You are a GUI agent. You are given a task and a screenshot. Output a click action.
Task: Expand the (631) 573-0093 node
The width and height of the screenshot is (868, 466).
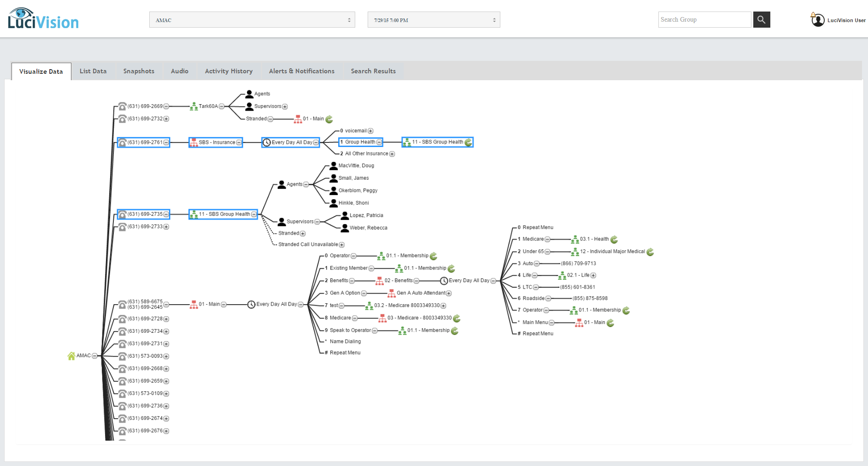pos(166,356)
